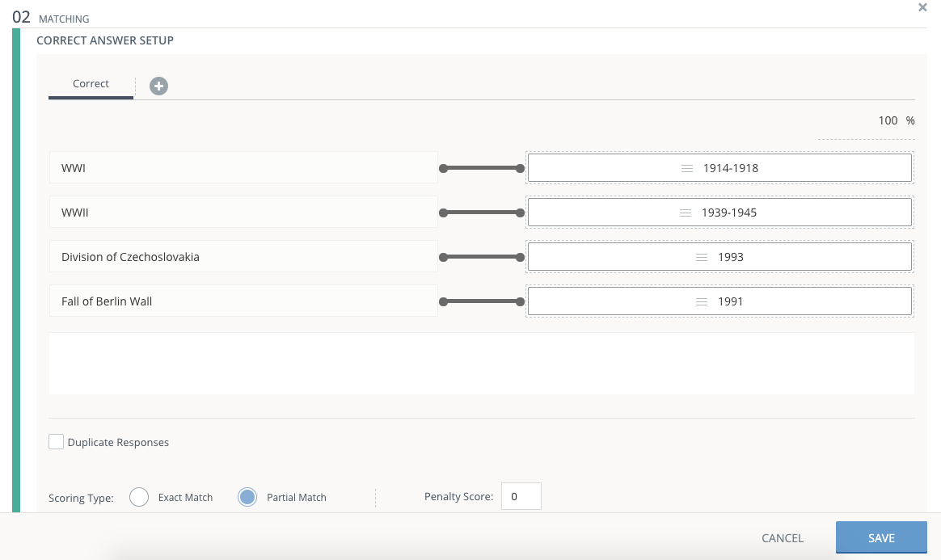Close the matching question editor with X

tap(922, 7)
